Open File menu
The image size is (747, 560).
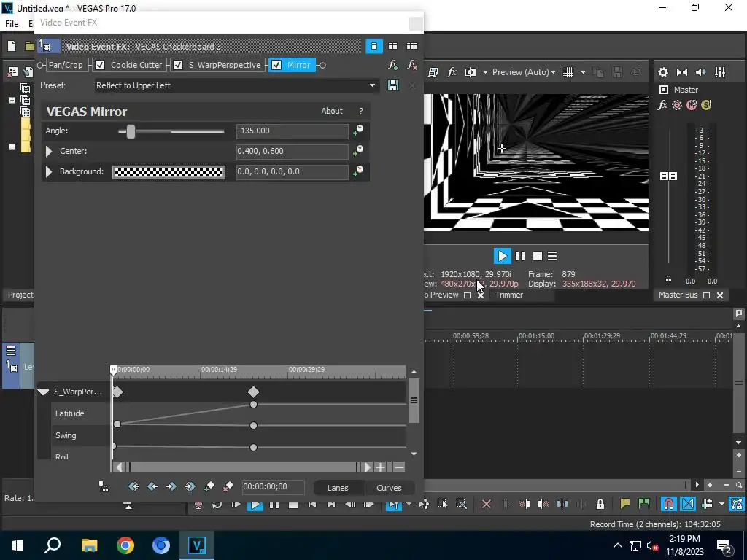[x=12, y=23]
